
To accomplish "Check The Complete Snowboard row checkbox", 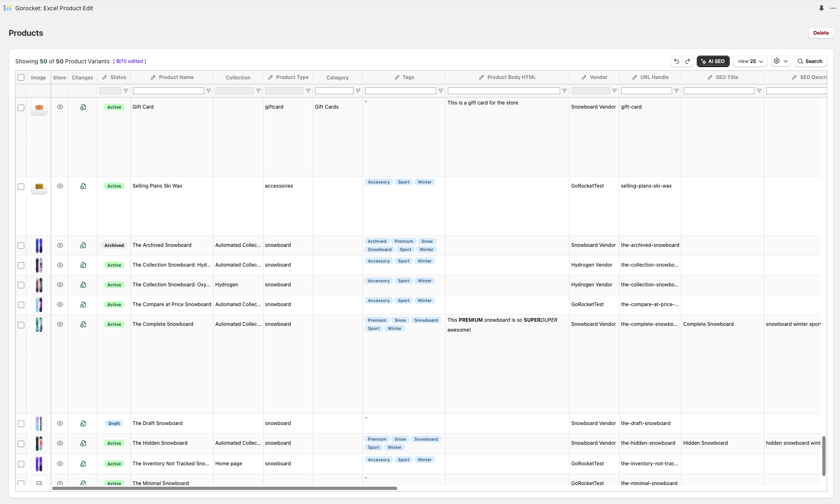I will point(21,325).
